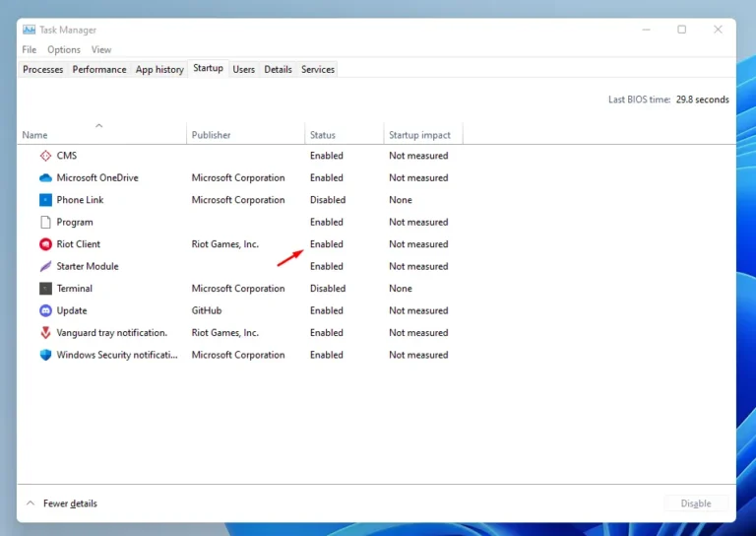
Task: Switch to the Performance tab
Action: tap(99, 70)
